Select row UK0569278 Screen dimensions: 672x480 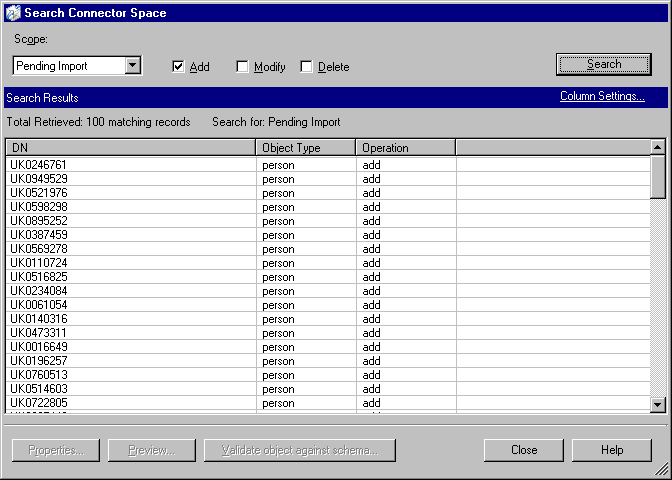[328, 249]
